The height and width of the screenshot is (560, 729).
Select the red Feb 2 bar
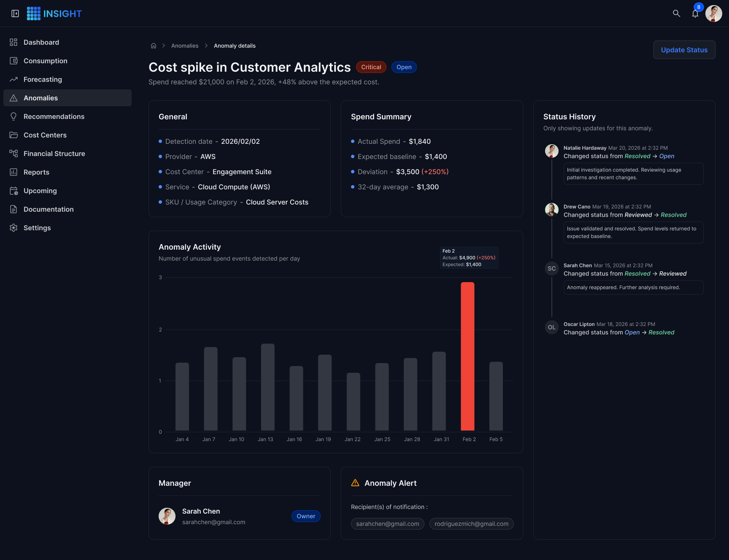tap(467, 356)
